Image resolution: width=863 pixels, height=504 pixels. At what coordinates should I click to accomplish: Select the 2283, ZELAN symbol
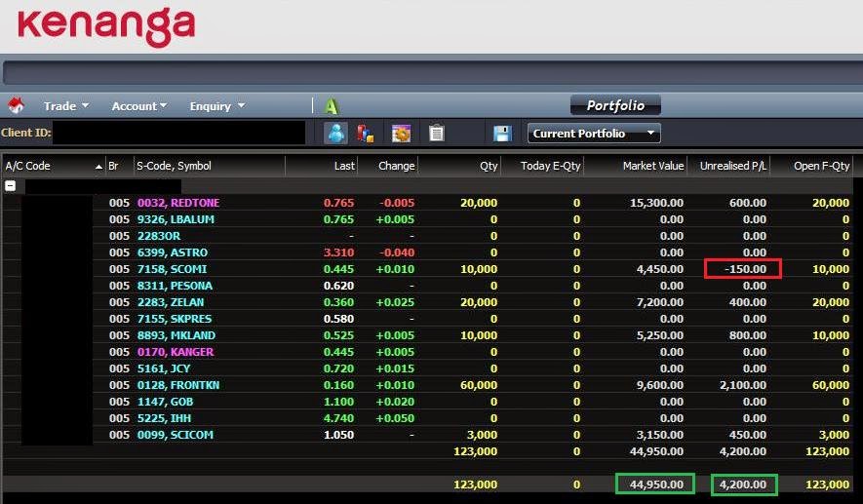tap(171, 302)
